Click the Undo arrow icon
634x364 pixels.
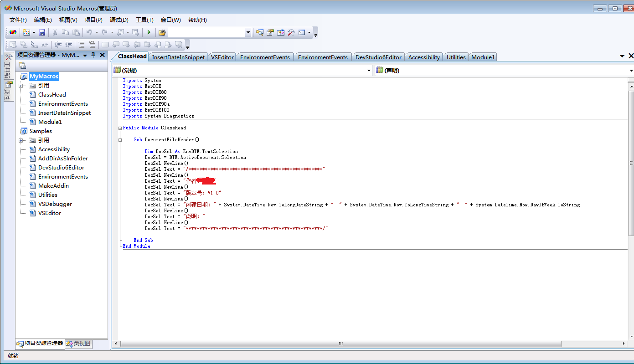click(x=89, y=32)
